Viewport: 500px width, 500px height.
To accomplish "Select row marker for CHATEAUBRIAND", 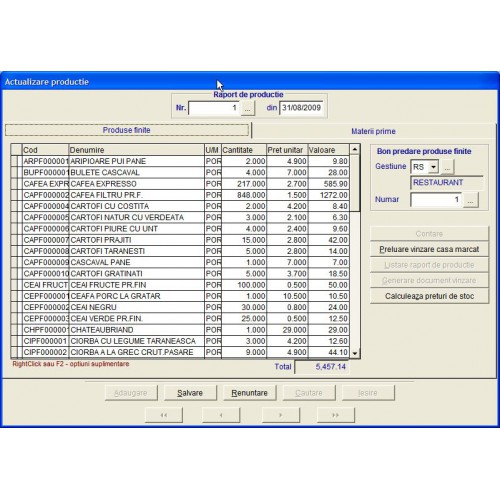I will 14,330.
